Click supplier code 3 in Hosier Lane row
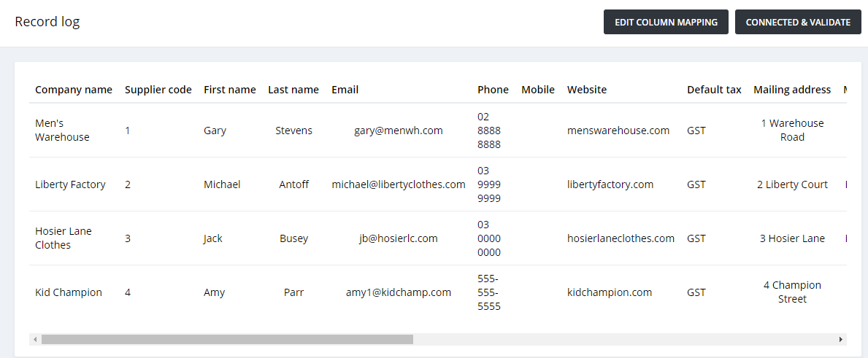The image size is (868, 358). point(128,238)
